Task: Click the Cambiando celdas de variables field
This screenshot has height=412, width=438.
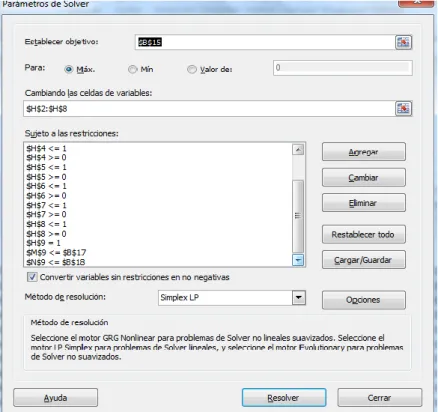Action: click(209, 109)
